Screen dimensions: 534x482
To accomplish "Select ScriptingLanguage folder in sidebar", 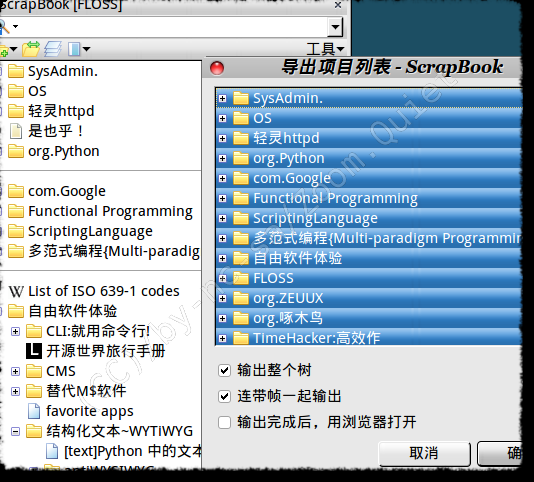I will (90, 231).
